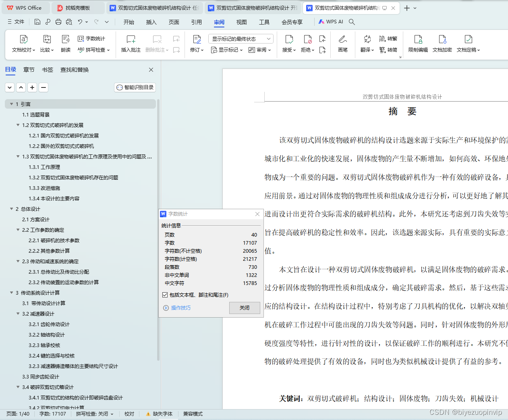Open the 显示标记 dropdown
508x420 pixels.
click(x=227, y=50)
